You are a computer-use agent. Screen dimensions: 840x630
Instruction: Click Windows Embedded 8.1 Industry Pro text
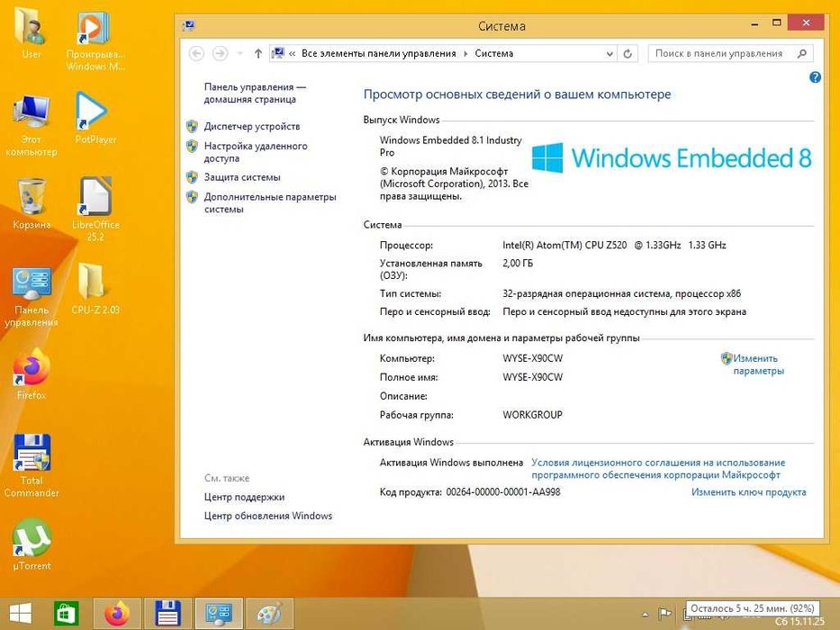pos(450,146)
